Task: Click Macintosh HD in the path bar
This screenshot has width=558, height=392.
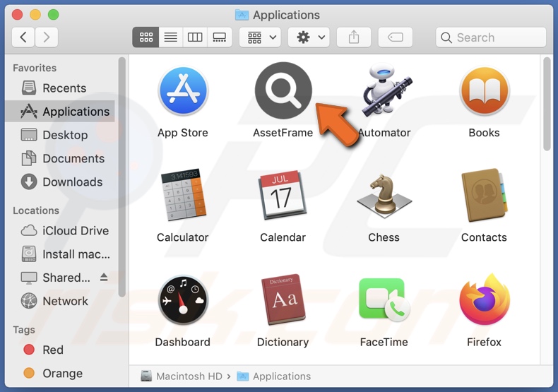Action: (x=182, y=376)
